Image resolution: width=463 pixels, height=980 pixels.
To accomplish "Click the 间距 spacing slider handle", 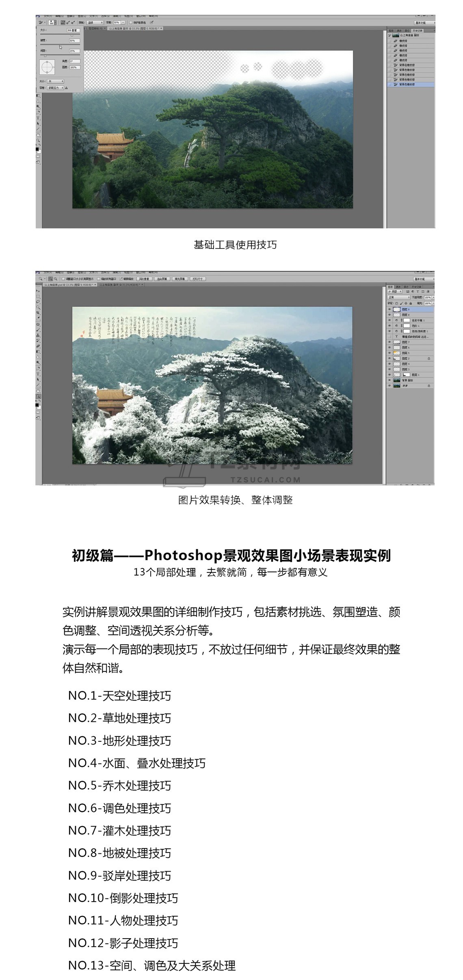I will pos(45,56).
